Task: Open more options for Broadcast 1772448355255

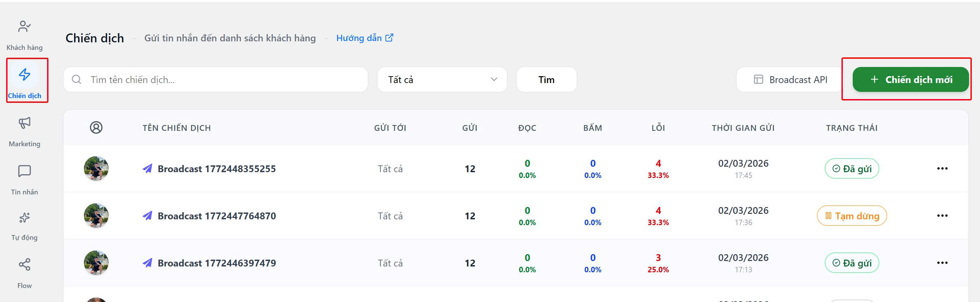Action: point(942,169)
